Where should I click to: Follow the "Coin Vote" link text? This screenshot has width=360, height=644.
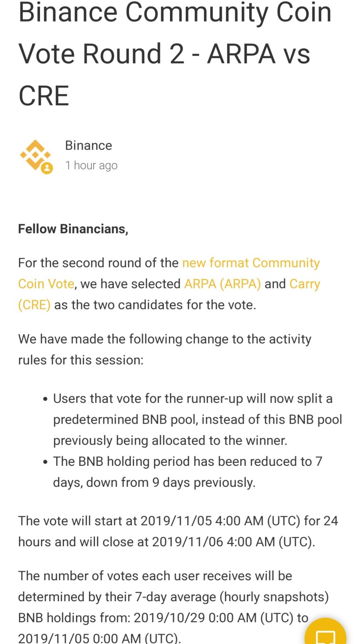point(46,284)
